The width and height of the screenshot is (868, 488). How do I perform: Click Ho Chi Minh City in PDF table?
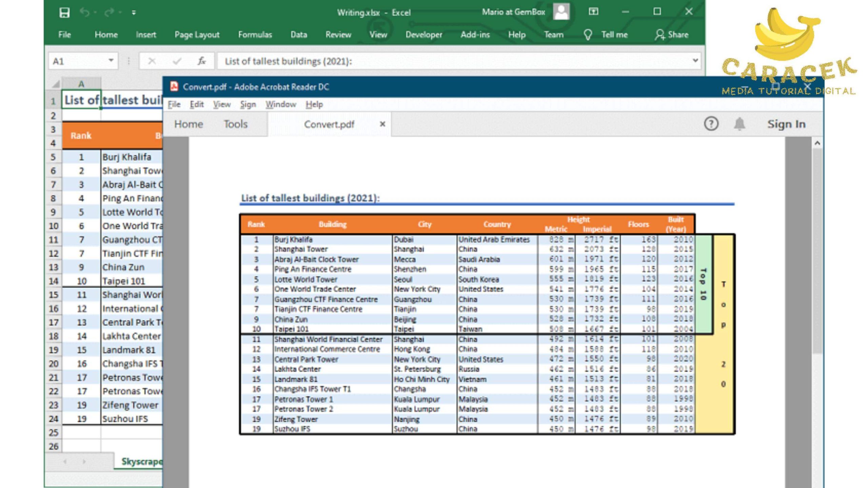tap(421, 380)
